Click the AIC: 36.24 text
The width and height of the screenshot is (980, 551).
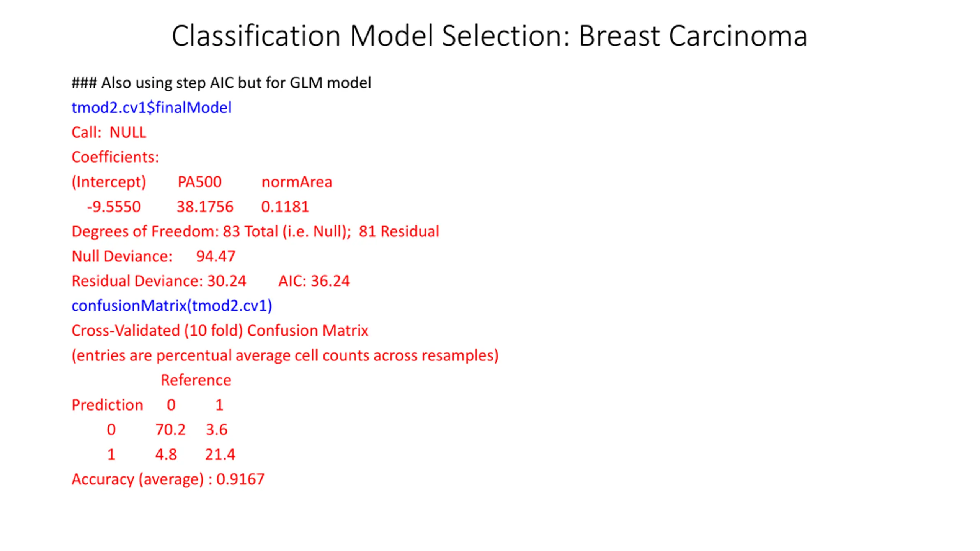[314, 281]
